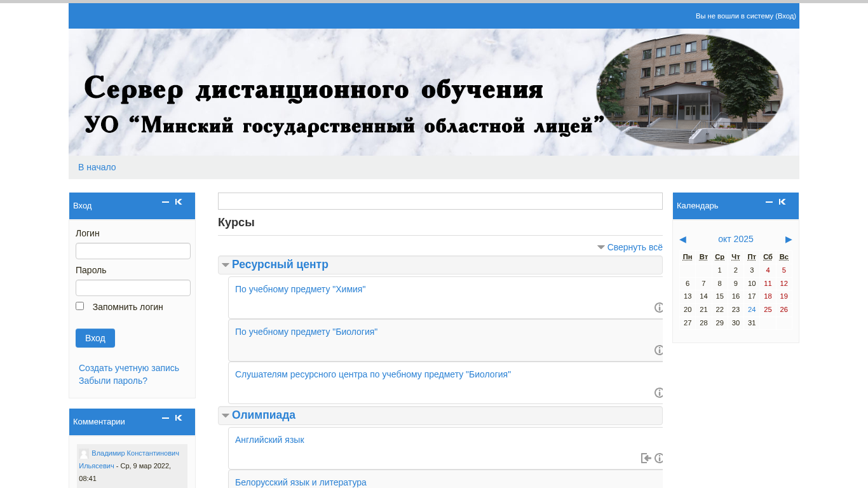Click Вы не вошли в систему text
Image resolution: width=868 pixels, height=488 pixels.
[x=735, y=16]
